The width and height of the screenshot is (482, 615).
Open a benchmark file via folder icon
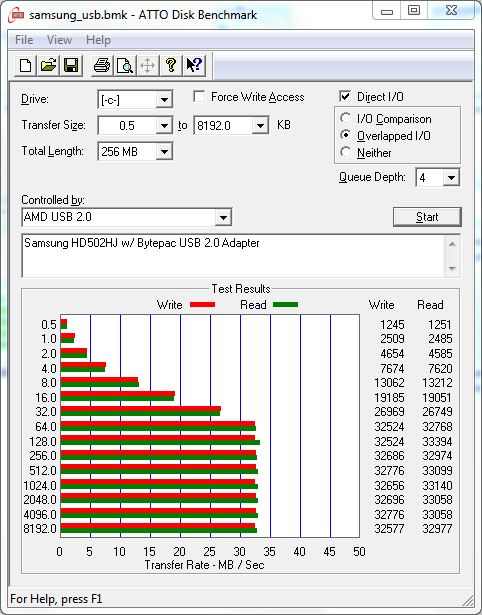coord(48,65)
